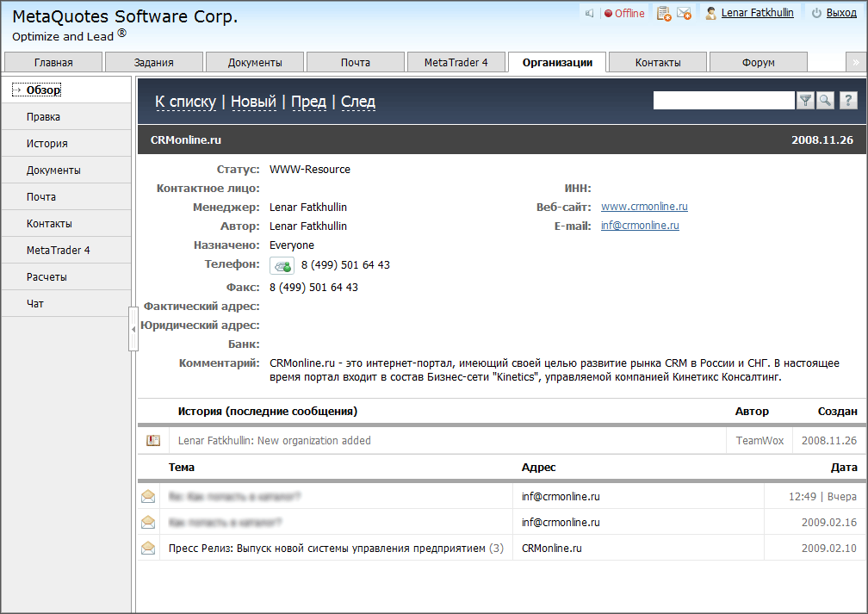Click envelope icon of 2009.02.16 message

click(148, 522)
